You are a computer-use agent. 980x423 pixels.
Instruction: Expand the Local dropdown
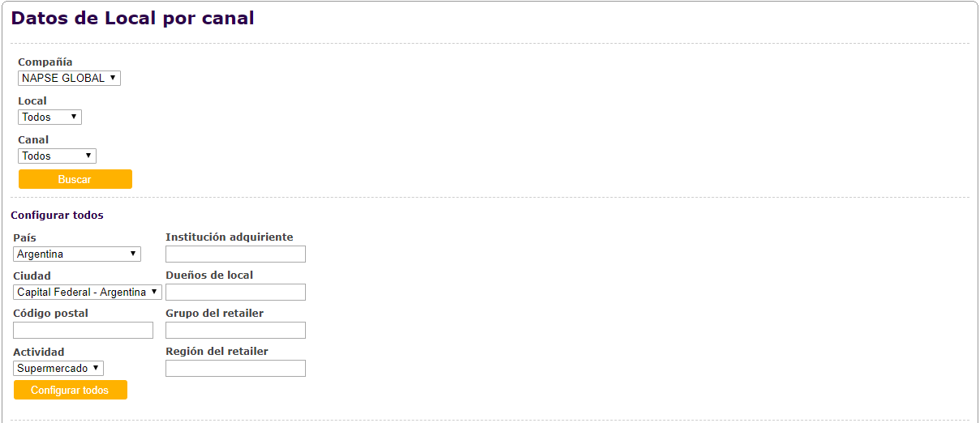coord(49,117)
